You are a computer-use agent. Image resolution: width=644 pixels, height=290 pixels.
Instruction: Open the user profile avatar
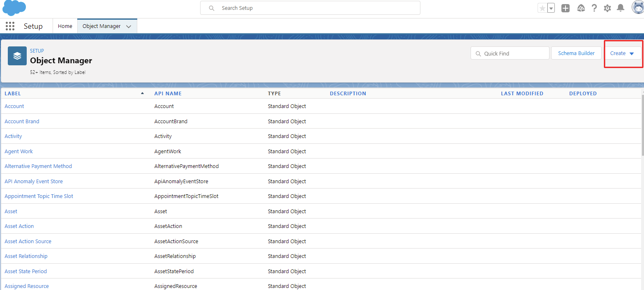click(637, 8)
